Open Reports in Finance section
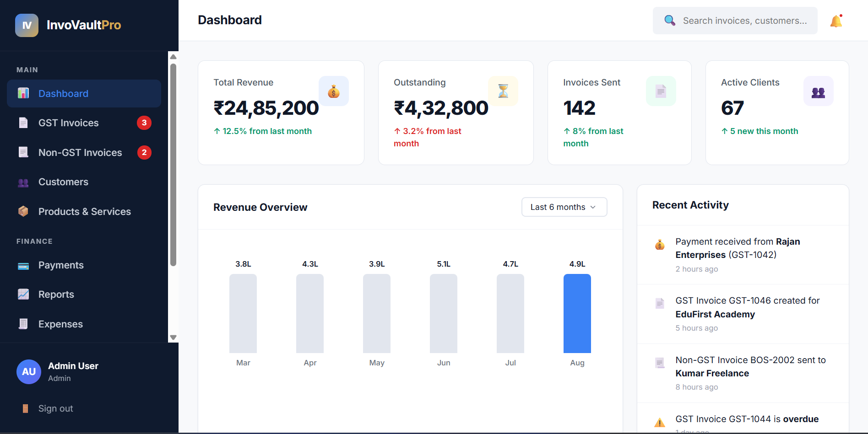The image size is (868, 434). 84,295
